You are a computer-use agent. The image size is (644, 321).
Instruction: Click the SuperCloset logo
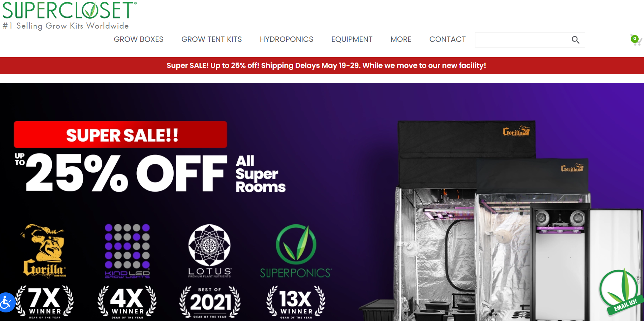coord(69,15)
